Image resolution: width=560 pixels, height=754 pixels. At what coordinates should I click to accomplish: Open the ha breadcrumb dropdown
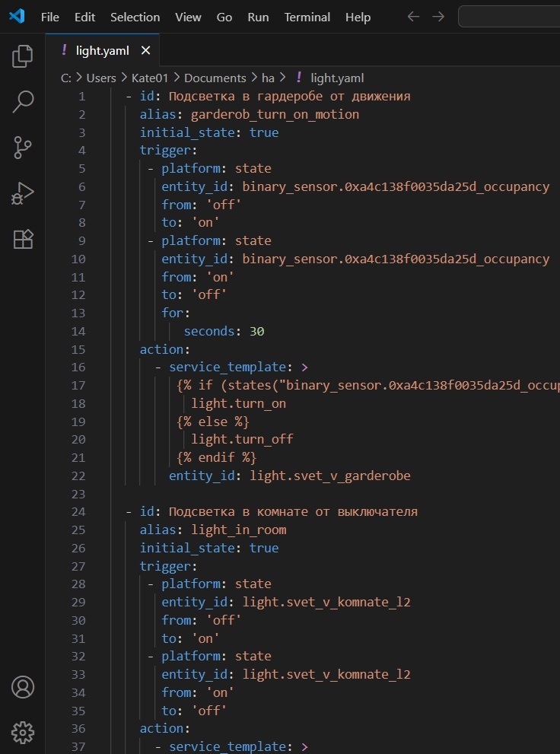[x=268, y=78]
